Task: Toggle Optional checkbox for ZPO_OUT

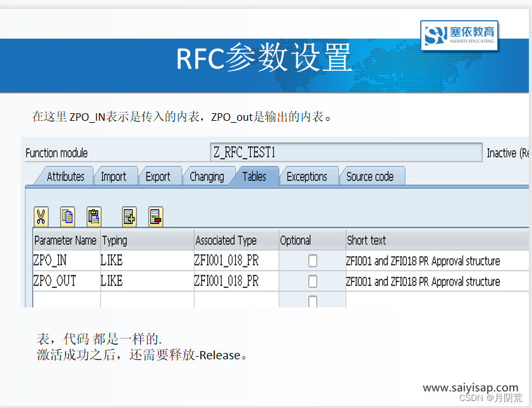Action: (313, 281)
